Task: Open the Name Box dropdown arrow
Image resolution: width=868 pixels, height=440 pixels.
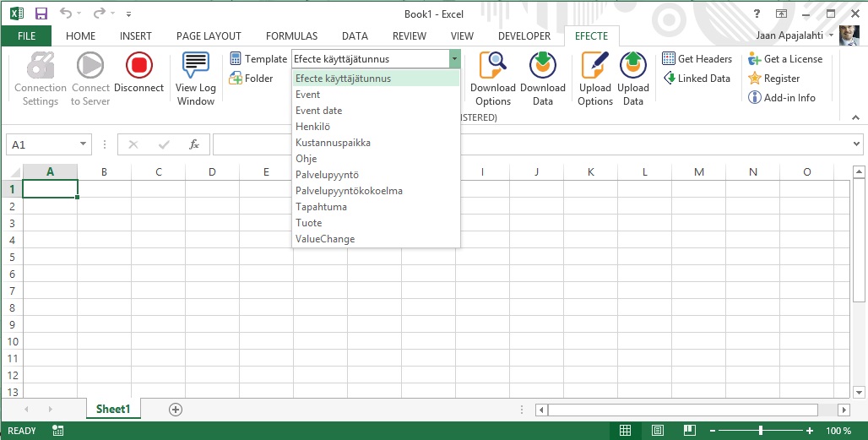Action: [x=83, y=144]
